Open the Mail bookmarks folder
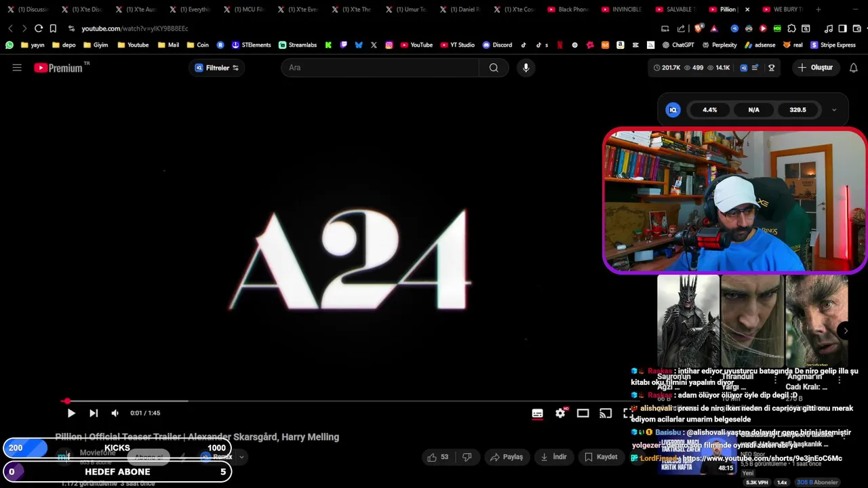Screen dimensions: 868x488 168,45
